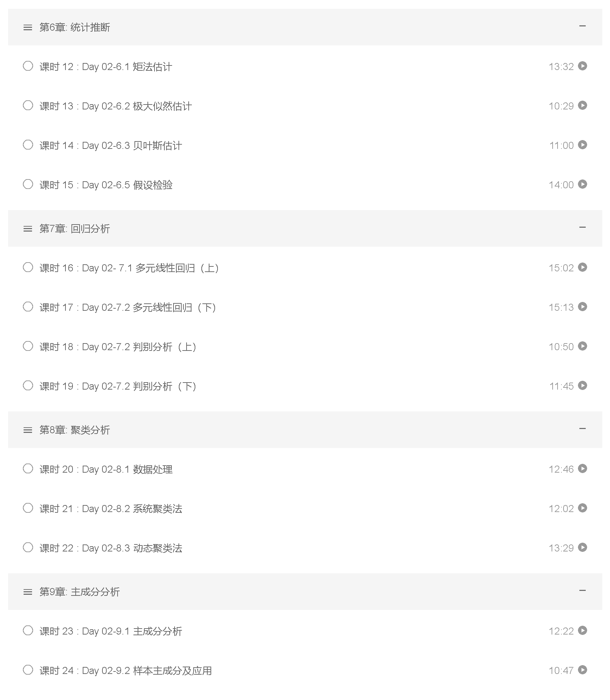Open lesson 课时 22 动态聚类法

[x=111, y=548]
